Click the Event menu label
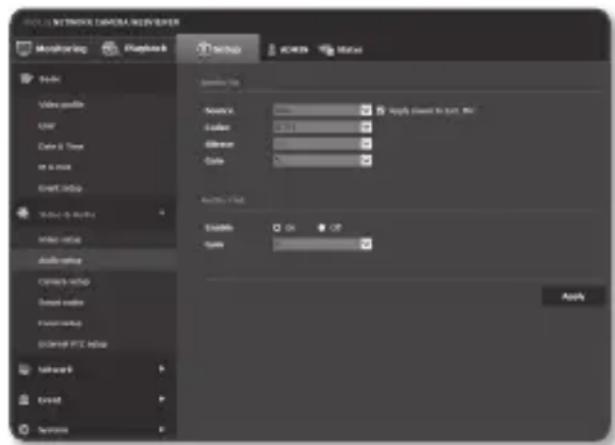The image size is (615, 445). 49,400
